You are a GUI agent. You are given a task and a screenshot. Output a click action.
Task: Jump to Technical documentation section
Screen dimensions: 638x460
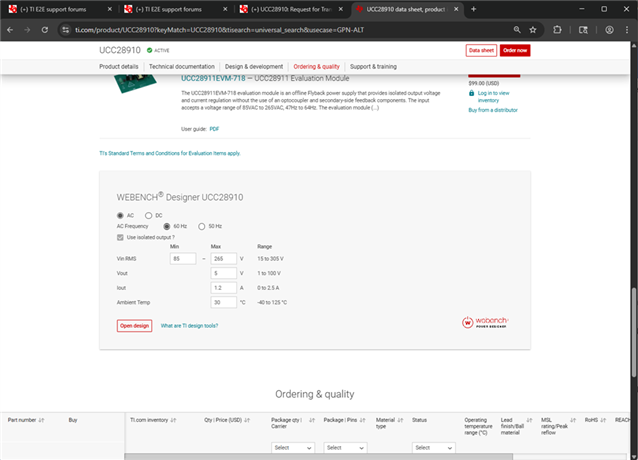point(181,66)
